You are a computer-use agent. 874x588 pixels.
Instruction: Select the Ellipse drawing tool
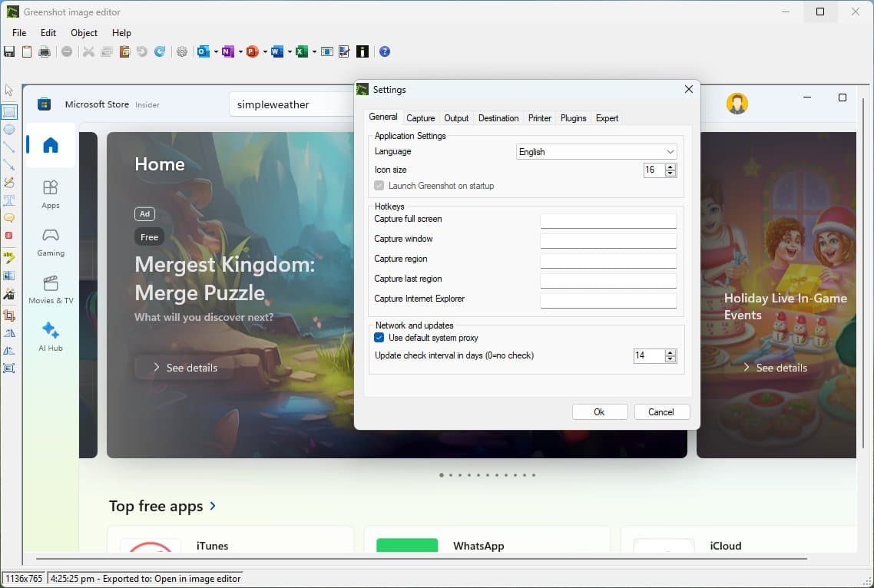(10, 130)
